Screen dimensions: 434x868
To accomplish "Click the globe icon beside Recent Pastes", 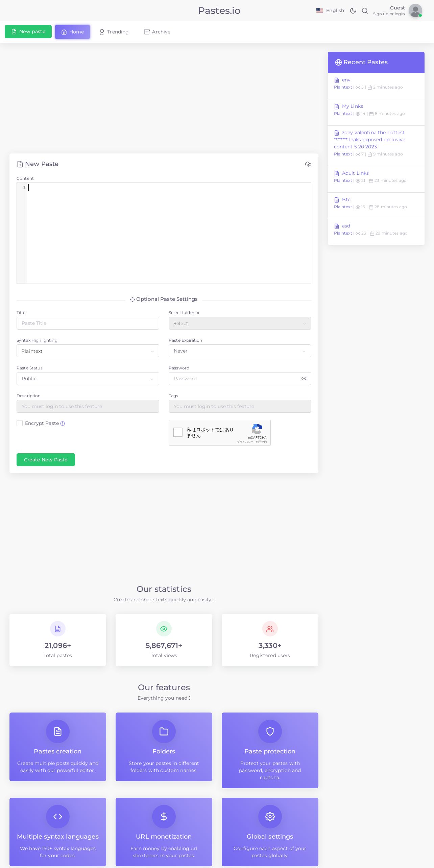I will tap(338, 62).
